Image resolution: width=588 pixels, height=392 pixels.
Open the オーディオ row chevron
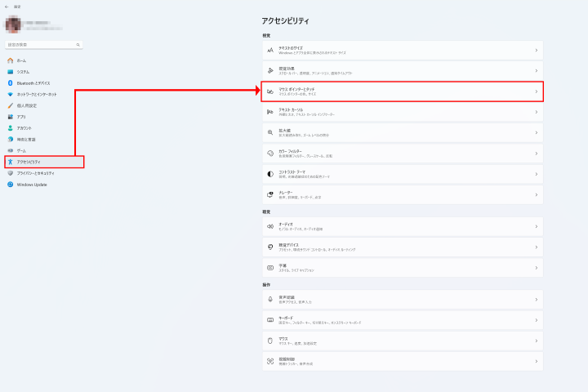coord(537,225)
